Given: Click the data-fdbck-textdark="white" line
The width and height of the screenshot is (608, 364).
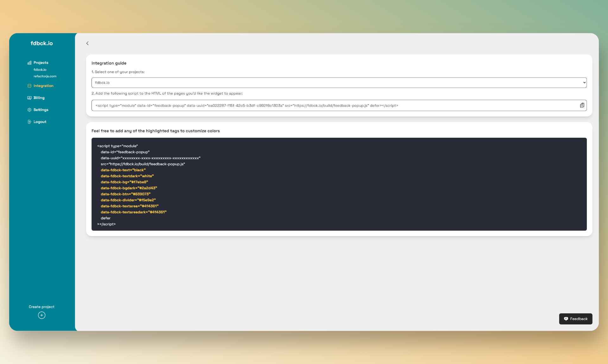Looking at the screenshot, I should [127, 176].
